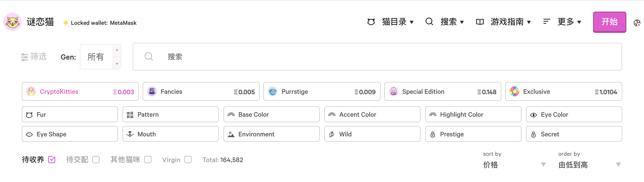Click the Eye Shape eye icon

[29, 135]
